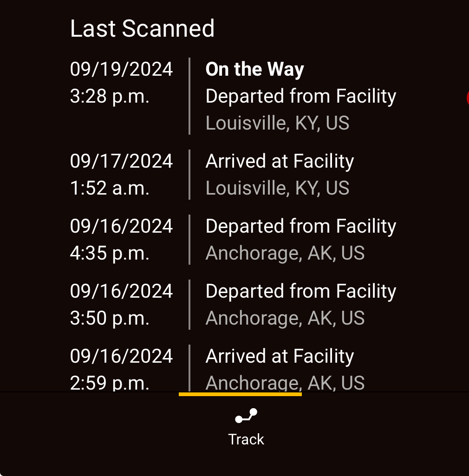The image size is (469, 476).
Task: Select Arrived at Facility on 09/17
Action: pyautogui.click(x=280, y=161)
